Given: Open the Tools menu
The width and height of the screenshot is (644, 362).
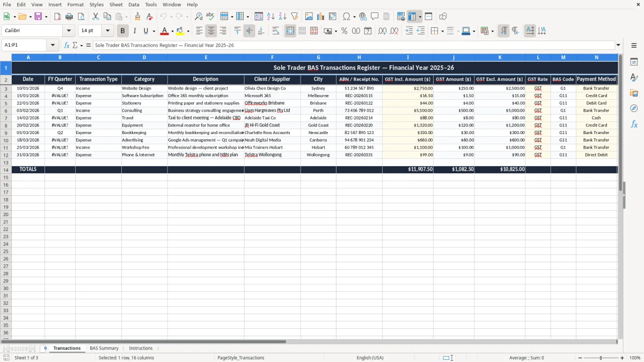Looking at the screenshot, I should [151, 4].
